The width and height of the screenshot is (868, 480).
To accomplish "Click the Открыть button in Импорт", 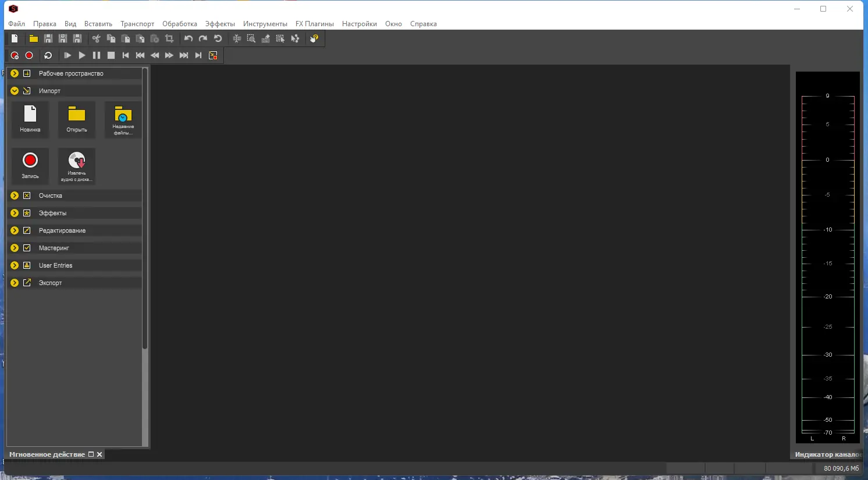I will point(77,120).
